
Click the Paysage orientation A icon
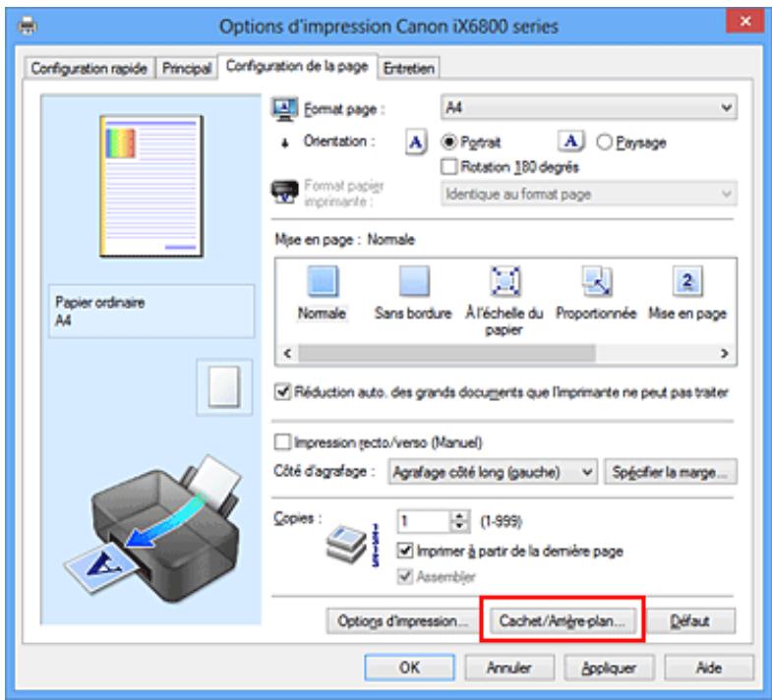pos(571,142)
